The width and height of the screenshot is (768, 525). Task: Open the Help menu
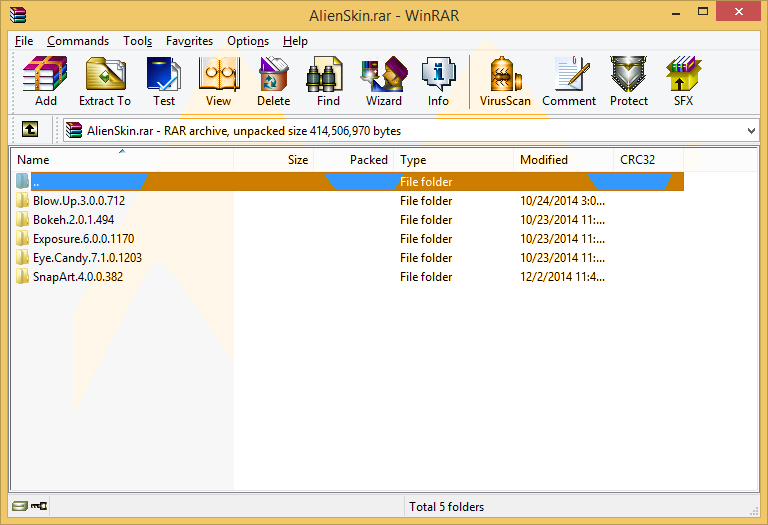pos(295,41)
